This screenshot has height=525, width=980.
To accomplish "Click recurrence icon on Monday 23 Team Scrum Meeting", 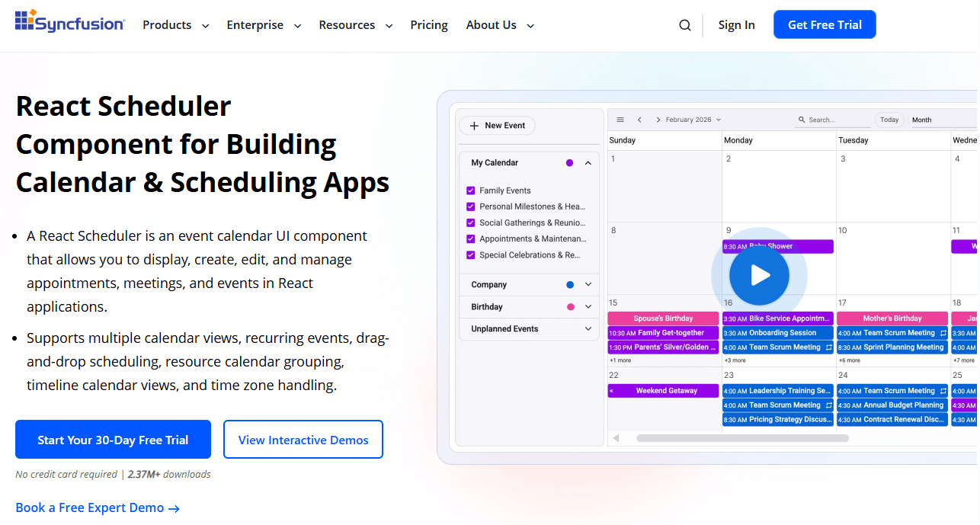I will tap(828, 405).
